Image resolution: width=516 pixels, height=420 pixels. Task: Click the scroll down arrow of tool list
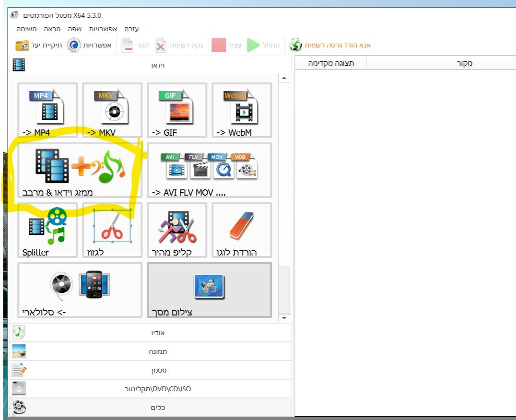pos(284,318)
